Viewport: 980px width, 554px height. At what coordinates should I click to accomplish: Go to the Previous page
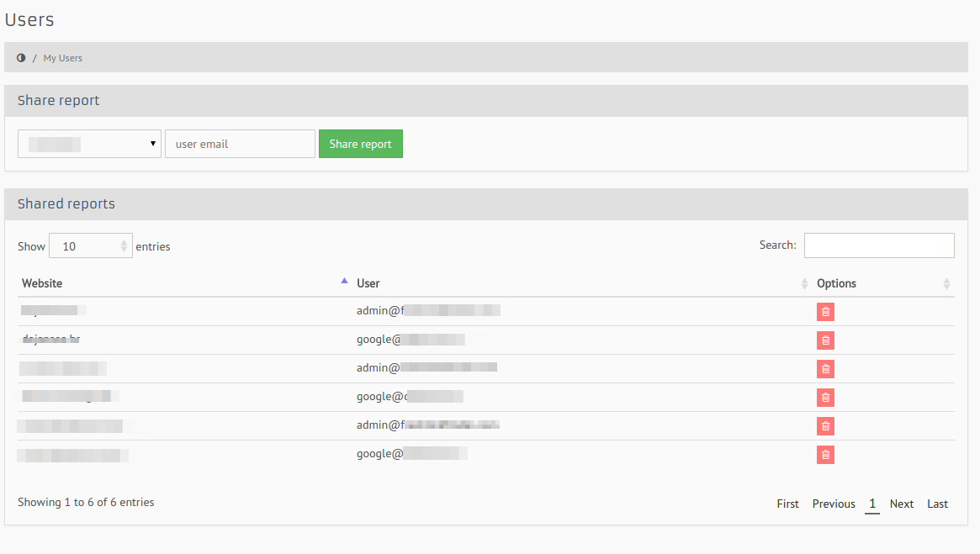click(833, 504)
